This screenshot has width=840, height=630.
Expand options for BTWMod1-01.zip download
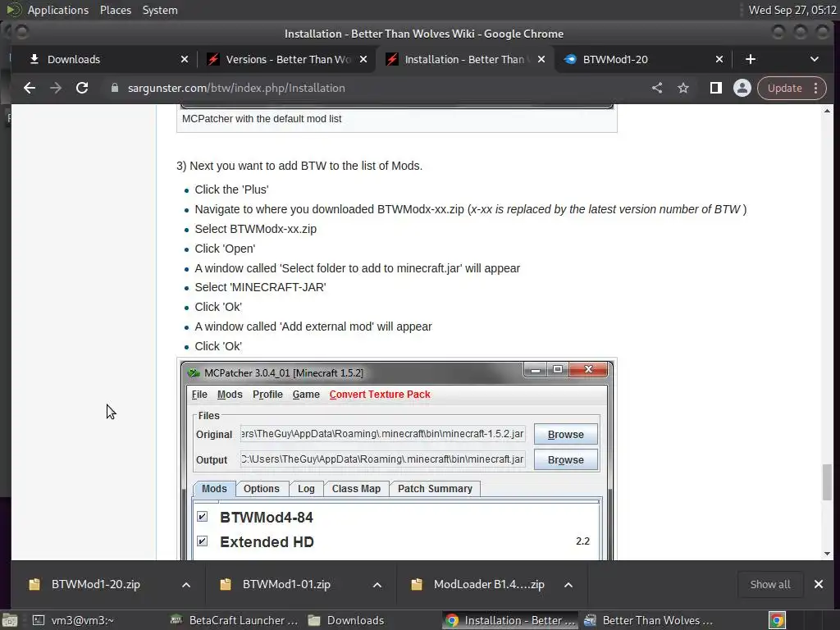pos(377,584)
